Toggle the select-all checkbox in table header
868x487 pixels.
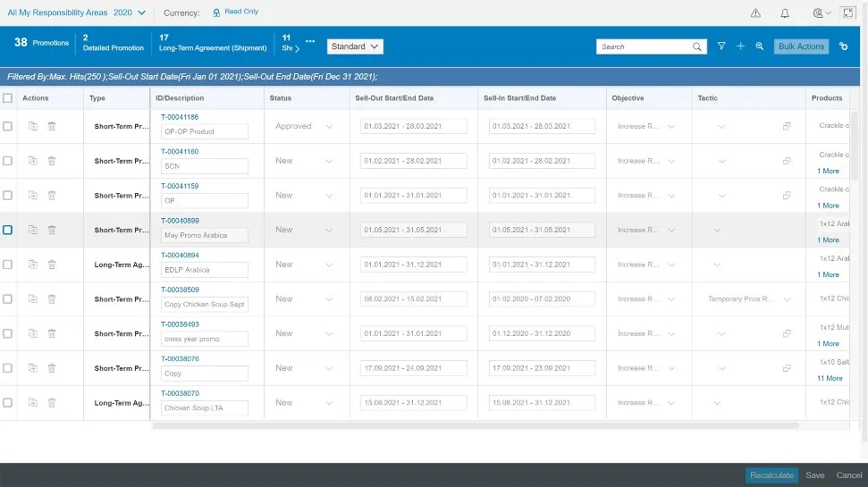tap(8, 98)
